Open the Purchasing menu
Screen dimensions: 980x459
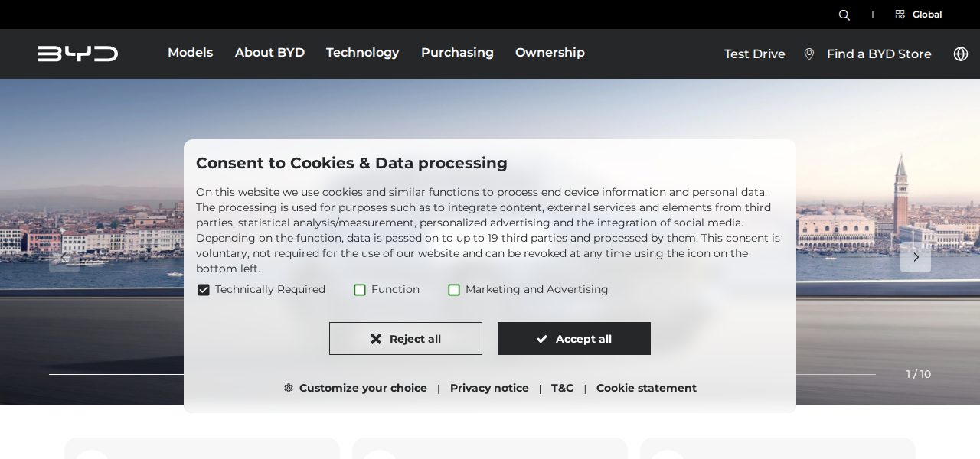(457, 53)
